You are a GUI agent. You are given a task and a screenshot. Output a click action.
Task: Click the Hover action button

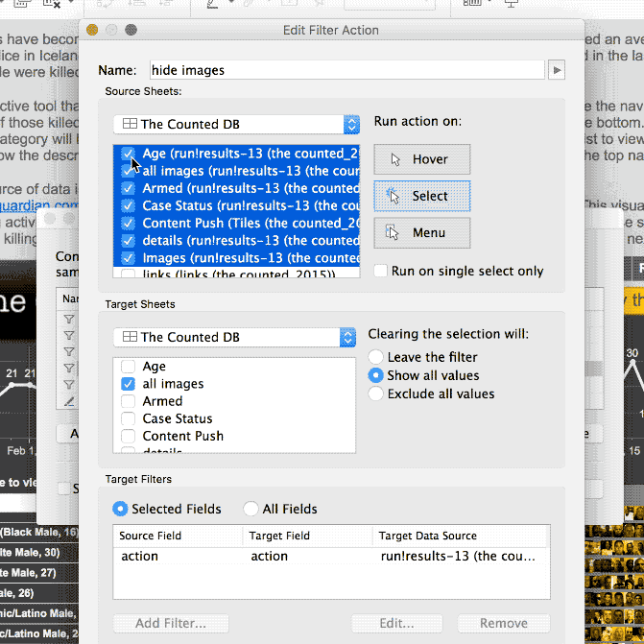[x=421, y=159]
